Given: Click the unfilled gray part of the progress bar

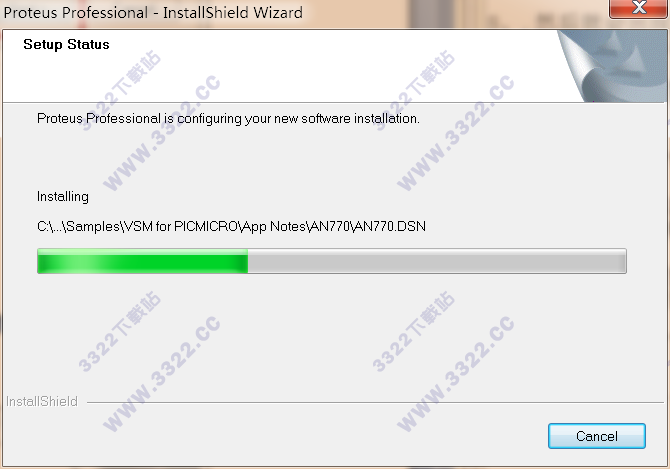Looking at the screenshot, I should point(437,261).
